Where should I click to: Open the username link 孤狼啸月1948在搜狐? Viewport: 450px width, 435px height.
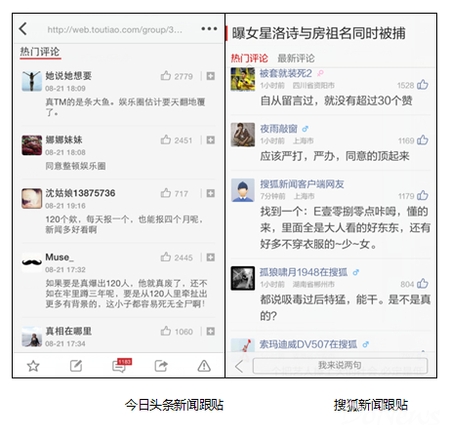[x=304, y=272]
